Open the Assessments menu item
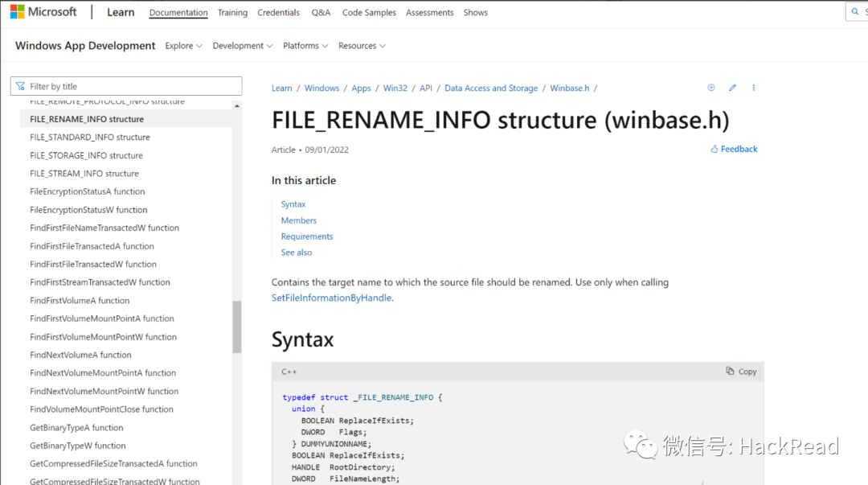Image resolution: width=868 pixels, height=485 pixels. coord(429,12)
